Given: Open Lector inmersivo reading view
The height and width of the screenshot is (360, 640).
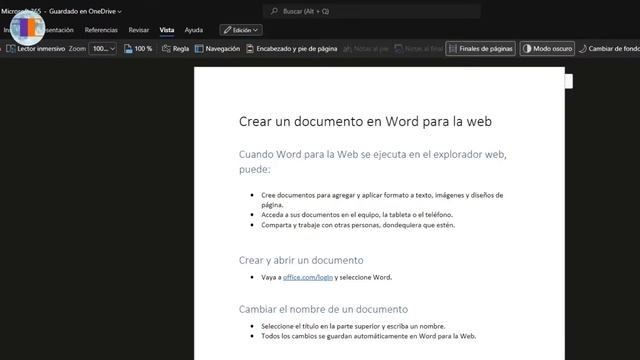Looking at the screenshot, I should click(x=36, y=49).
